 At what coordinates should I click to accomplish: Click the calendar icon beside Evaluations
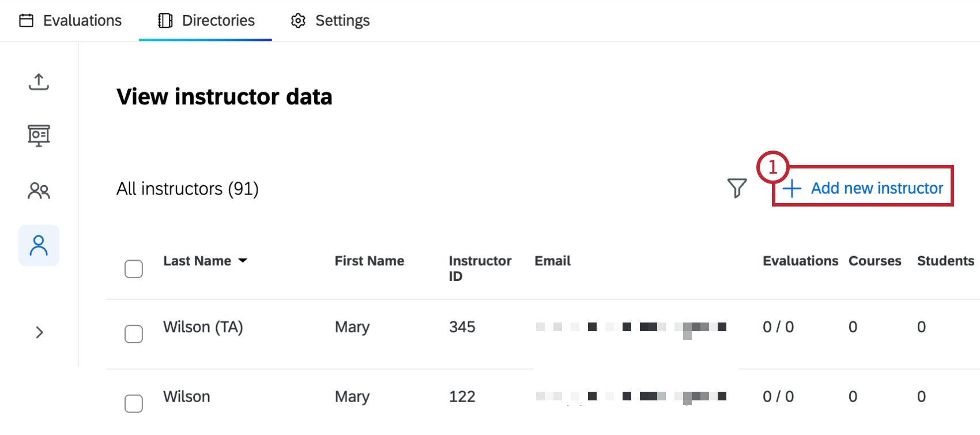27,20
